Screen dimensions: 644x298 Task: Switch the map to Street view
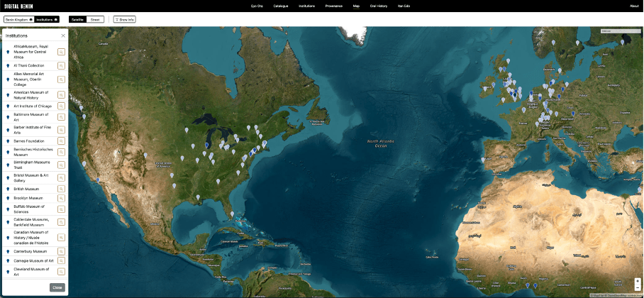pyautogui.click(x=96, y=19)
